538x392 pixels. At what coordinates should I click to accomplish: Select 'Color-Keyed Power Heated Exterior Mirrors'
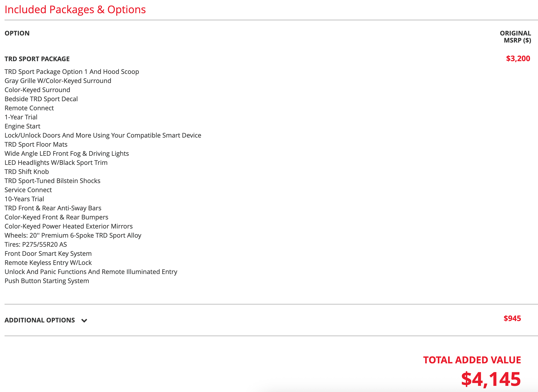click(69, 226)
